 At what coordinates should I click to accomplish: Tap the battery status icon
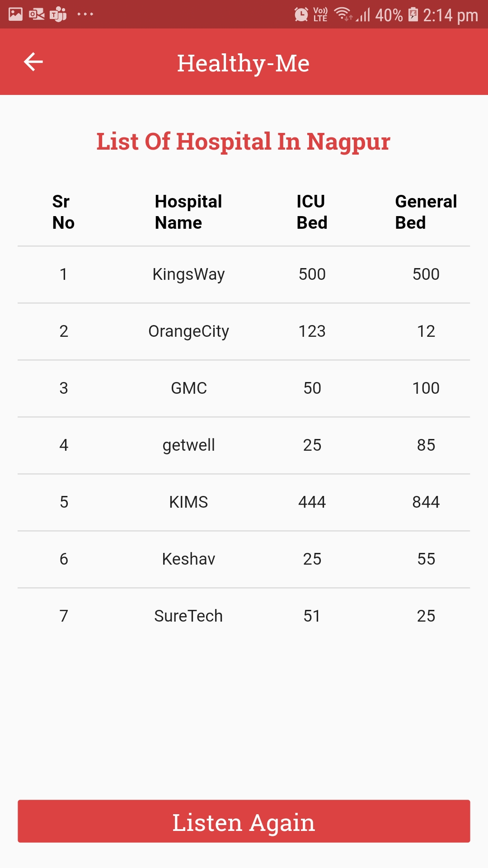click(x=413, y=14)
